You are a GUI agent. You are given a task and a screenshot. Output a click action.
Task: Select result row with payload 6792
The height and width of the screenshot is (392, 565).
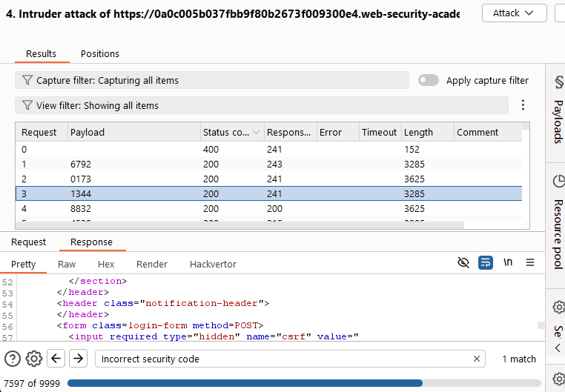pos(269,165)
